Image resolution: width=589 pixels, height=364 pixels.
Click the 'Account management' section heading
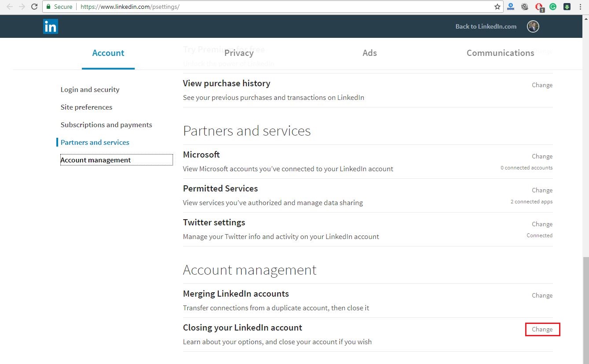250,270
